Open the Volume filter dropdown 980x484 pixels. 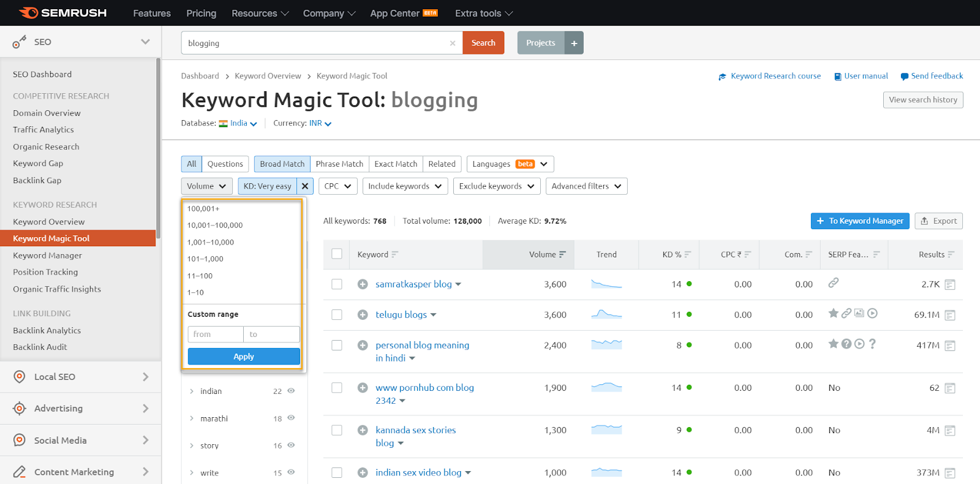[207, 186]
